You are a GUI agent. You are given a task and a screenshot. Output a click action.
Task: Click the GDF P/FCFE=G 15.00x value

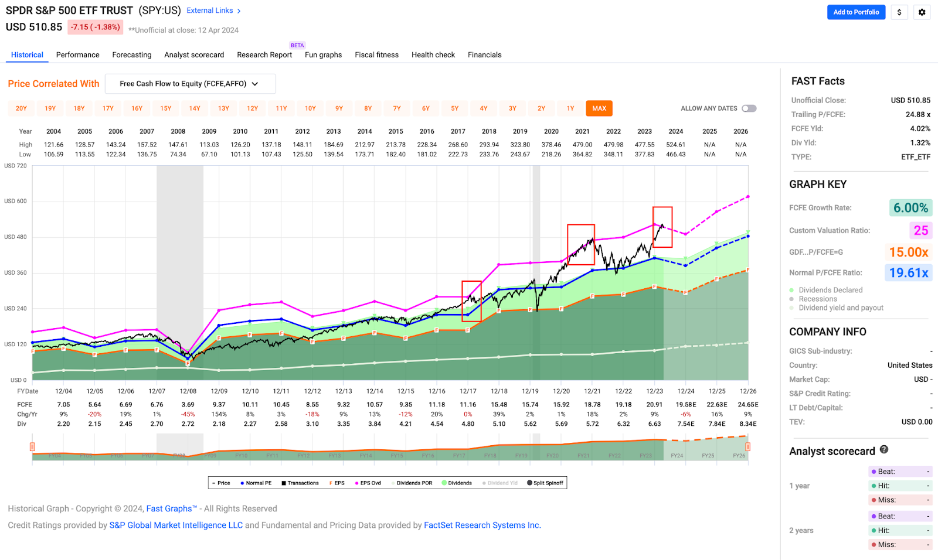909,252
